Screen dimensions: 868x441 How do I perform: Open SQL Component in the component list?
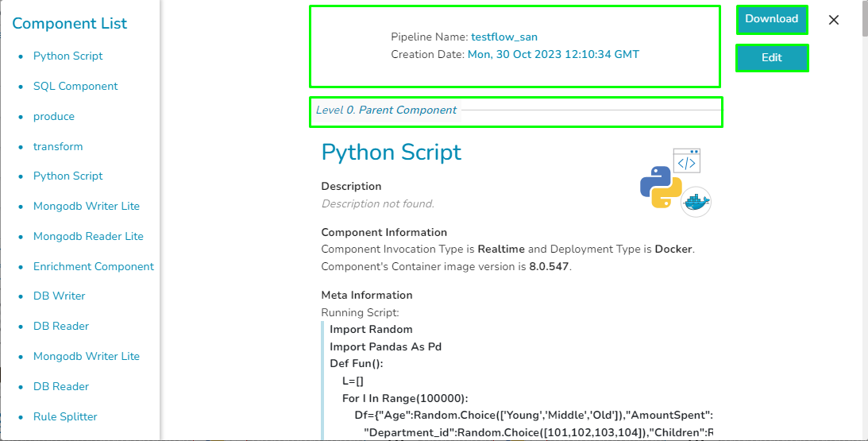(75, 86)
